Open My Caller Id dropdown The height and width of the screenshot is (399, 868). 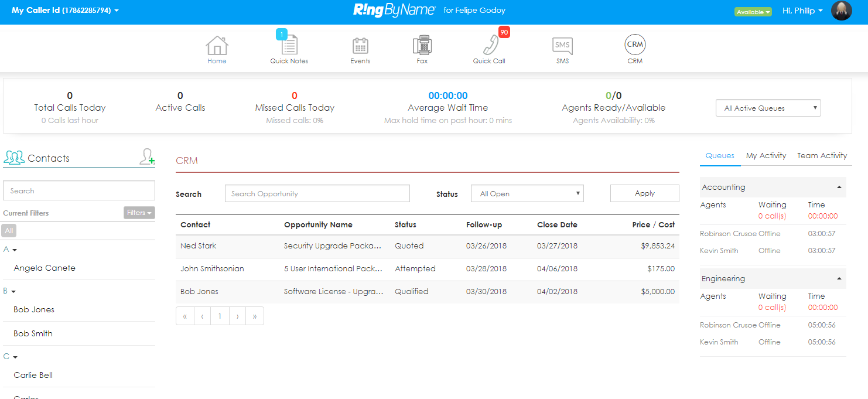(65, 11)
